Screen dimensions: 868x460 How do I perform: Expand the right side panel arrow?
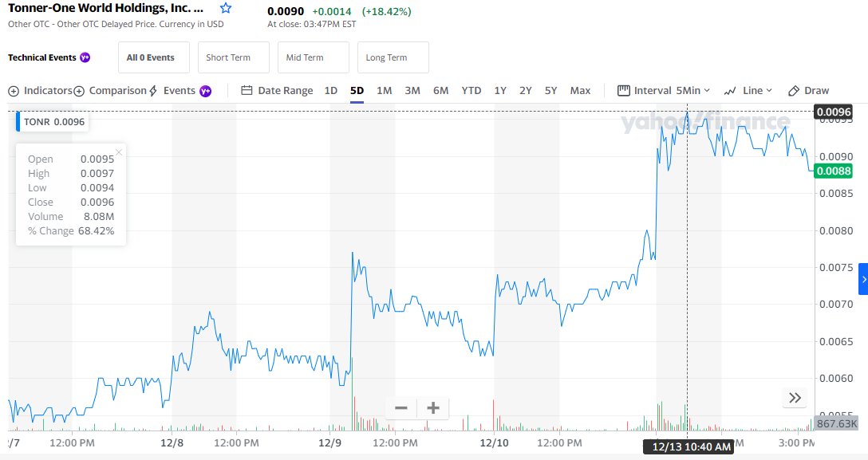pyautogui.click(x=863, y=279)
